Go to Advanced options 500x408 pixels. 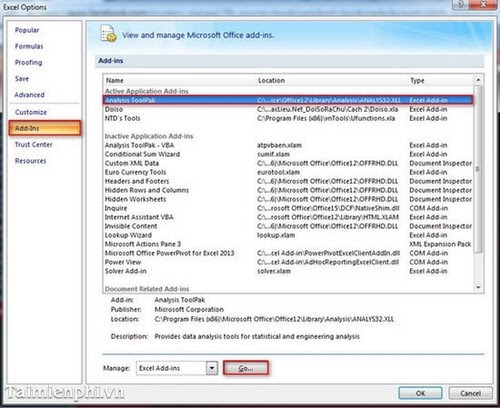coord(29,95)
